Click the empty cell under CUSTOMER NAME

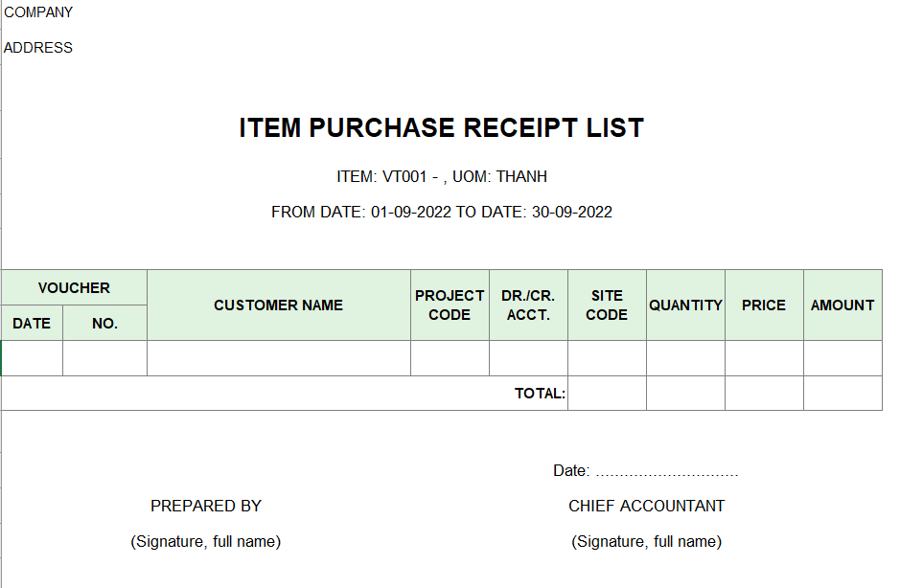click(278, 358)
